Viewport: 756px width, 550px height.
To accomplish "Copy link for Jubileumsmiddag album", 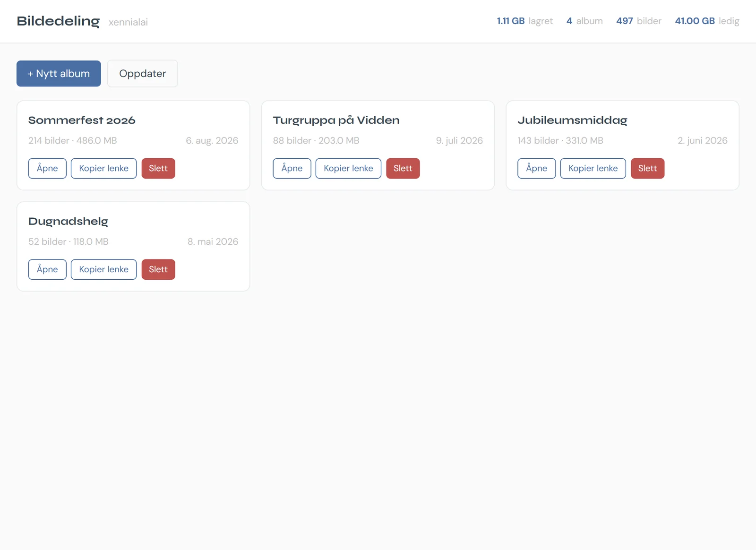I will [x=593, y=169].
